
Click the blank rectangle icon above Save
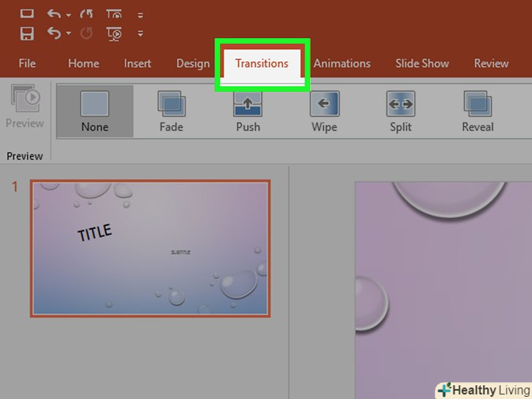(27, 13)
